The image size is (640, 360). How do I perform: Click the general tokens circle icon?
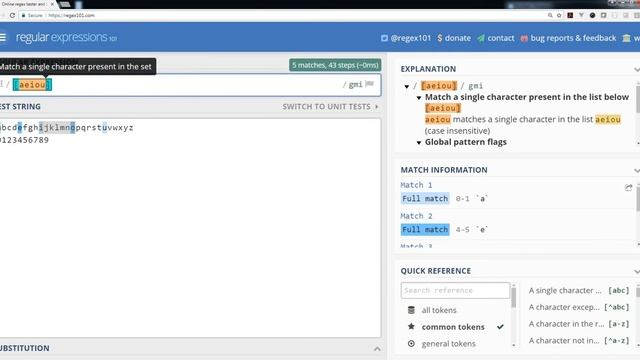click(411, 344)
